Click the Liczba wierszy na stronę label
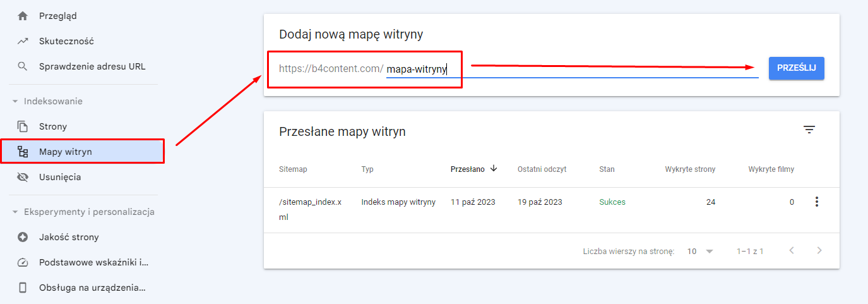The image size is (868, 304). (x=629, y=252)
